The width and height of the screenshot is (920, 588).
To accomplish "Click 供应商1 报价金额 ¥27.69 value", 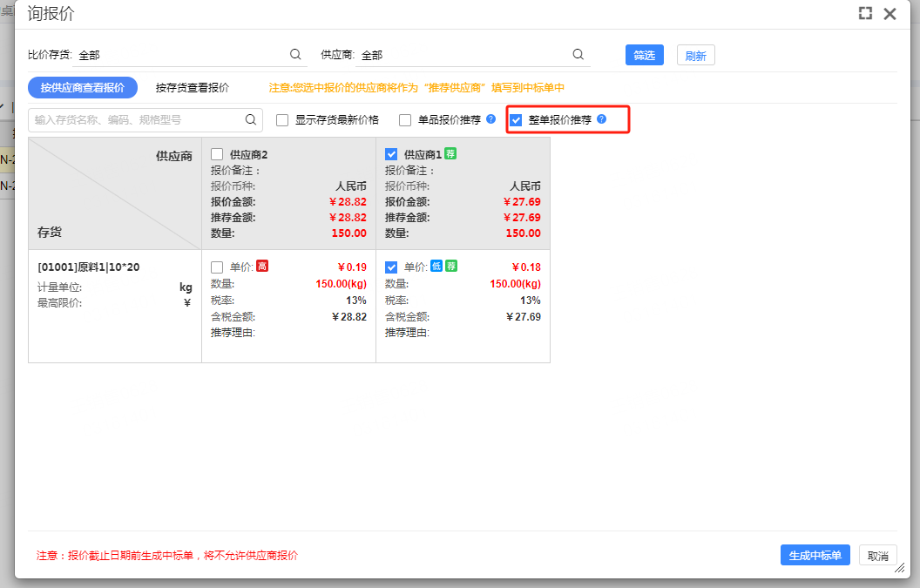I will pos(522,202).
